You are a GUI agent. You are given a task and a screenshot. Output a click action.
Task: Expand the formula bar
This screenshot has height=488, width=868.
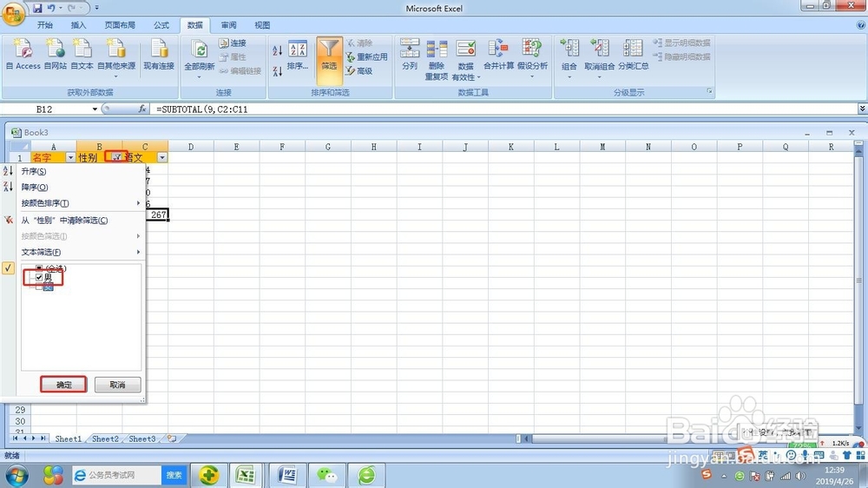coord(862,109)
